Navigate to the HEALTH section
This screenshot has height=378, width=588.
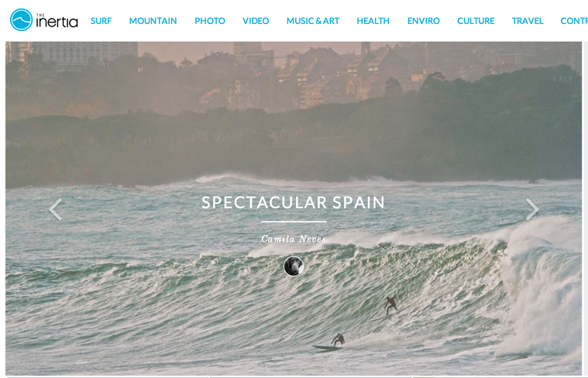pos(373,21)
